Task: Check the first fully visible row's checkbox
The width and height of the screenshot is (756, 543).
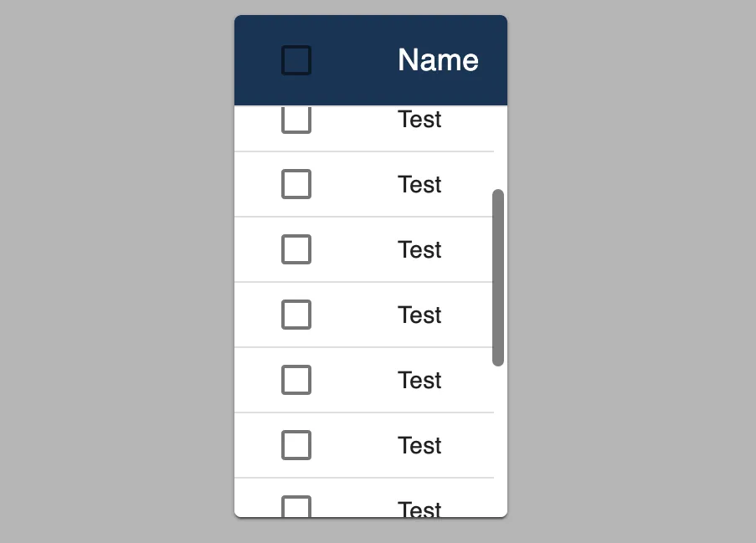Action: [296, 184]
